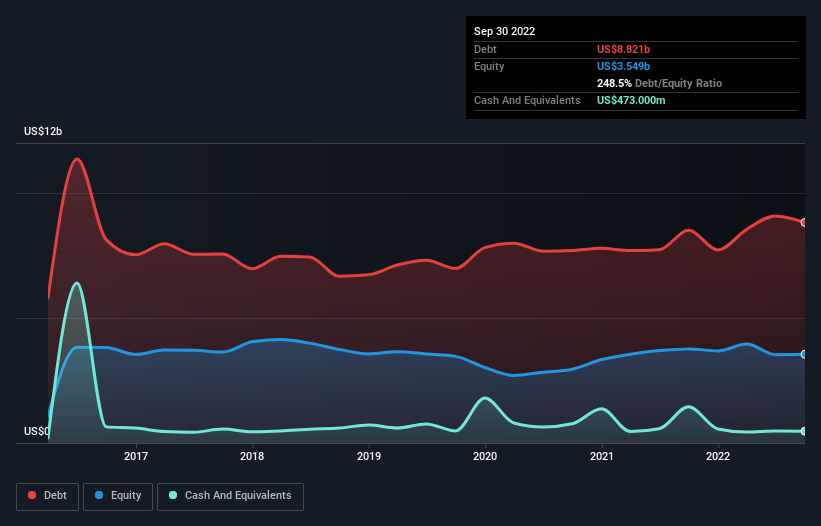Click the 2019 axis label

point(369,456)
